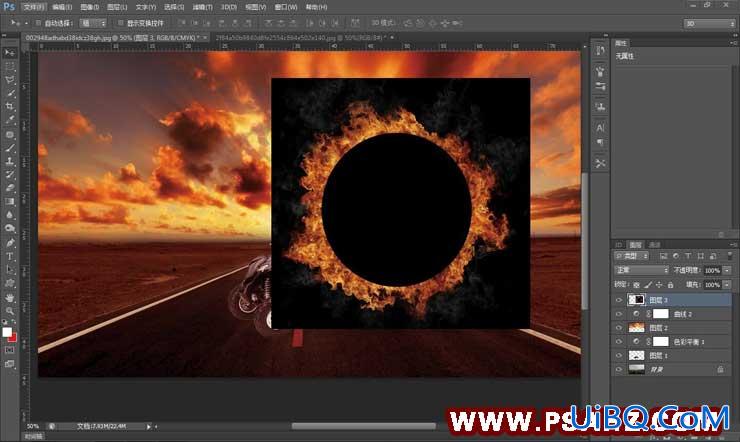
Task: Open the 3D workspace dropdown
Action: point(709,23)
